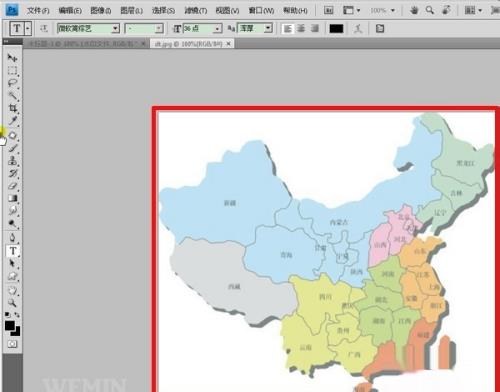Select the Healing Brush tool
500x392 pixels.
click(x=12, y=135)
